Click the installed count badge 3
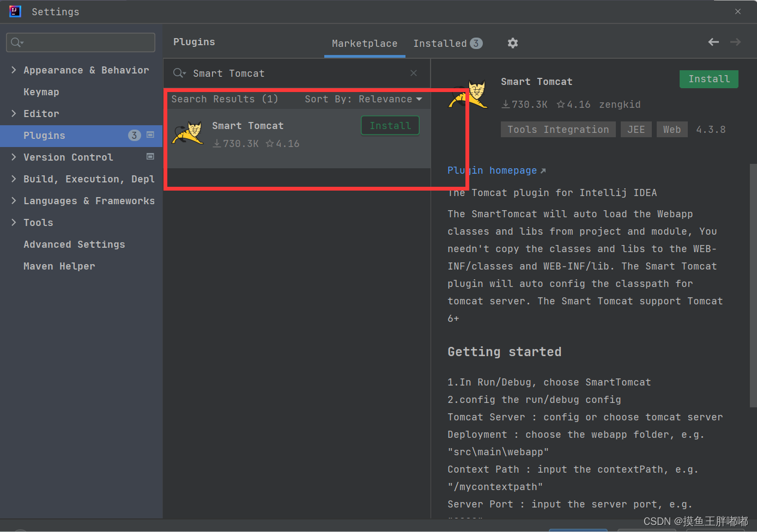 (476, 43)
